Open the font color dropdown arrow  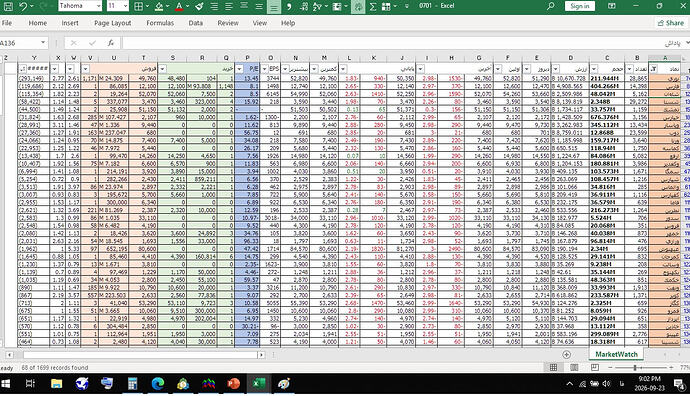click(187, 6)
